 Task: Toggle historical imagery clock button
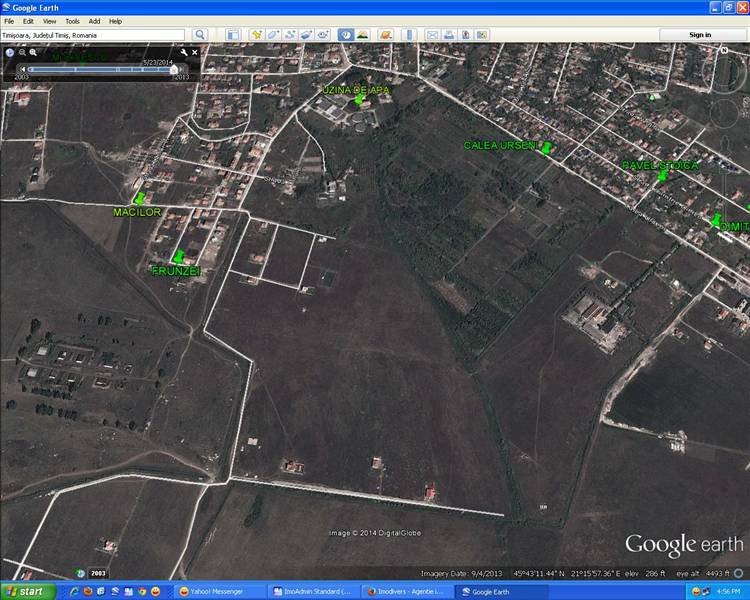click(x=345, y=35)
